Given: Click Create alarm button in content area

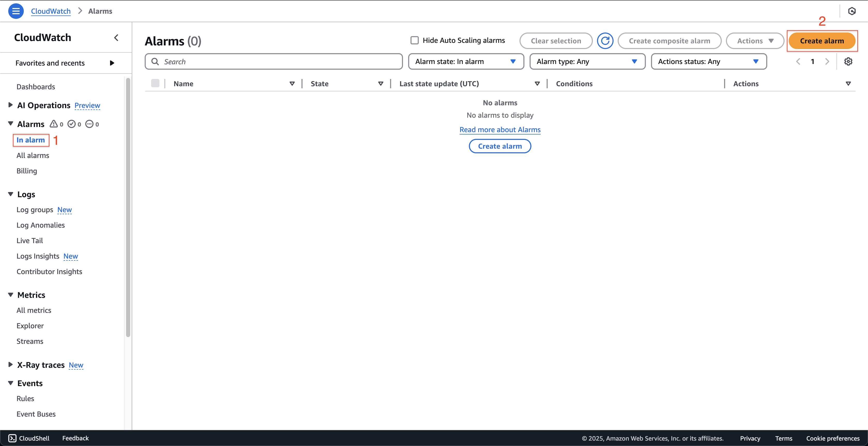Looking at the screenshot, I should 500,146.
